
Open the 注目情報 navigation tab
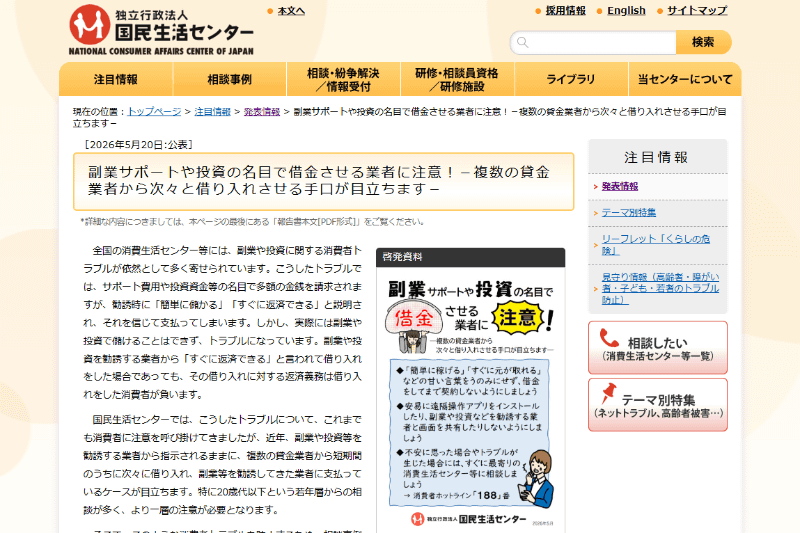[116, 80]
